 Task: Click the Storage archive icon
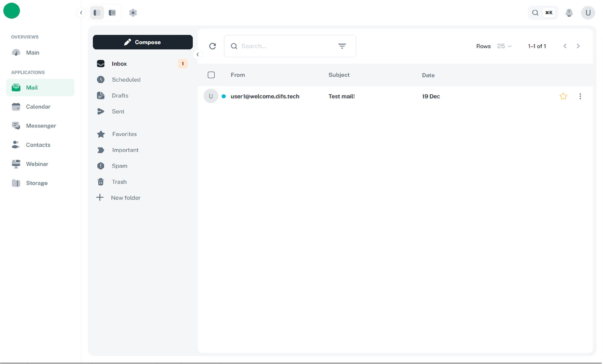coord(16,183)
